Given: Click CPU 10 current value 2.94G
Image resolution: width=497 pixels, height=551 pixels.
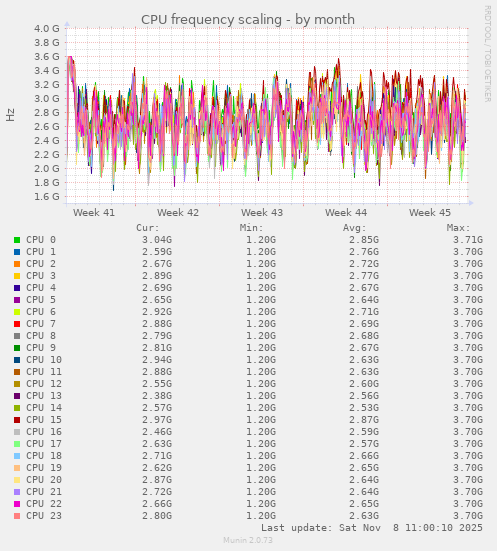Looking at the screenshot, I should (157, 360).
